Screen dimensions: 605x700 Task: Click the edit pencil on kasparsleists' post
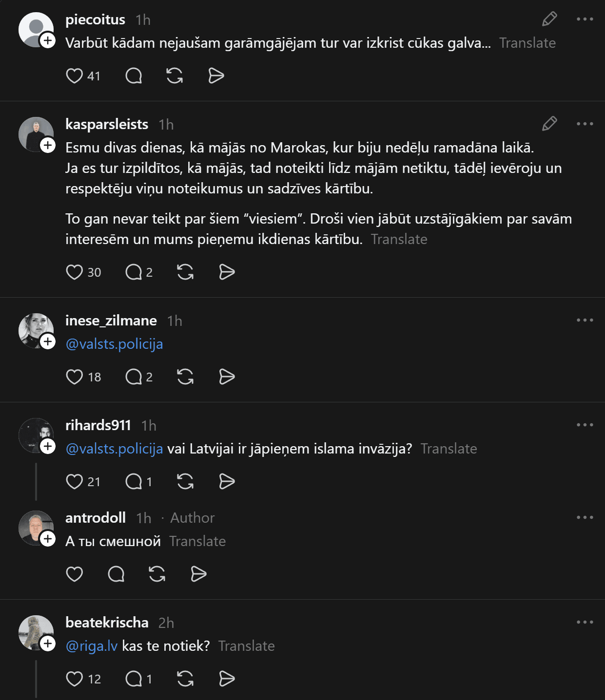(549, 124)
